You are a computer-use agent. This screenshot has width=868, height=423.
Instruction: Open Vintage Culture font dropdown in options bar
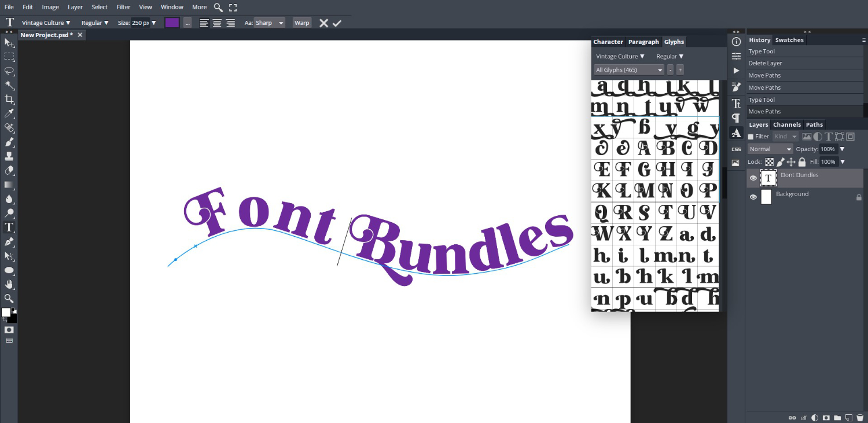coord(46,23)
